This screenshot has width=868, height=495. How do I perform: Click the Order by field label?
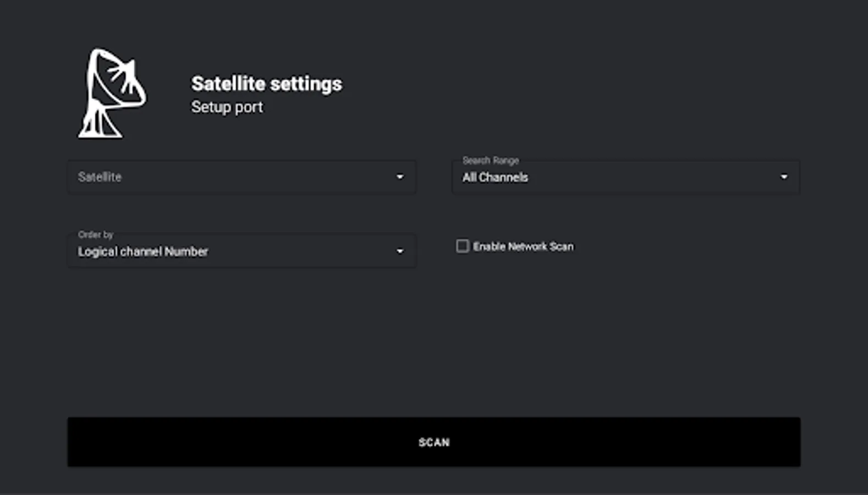pos(96,234)
